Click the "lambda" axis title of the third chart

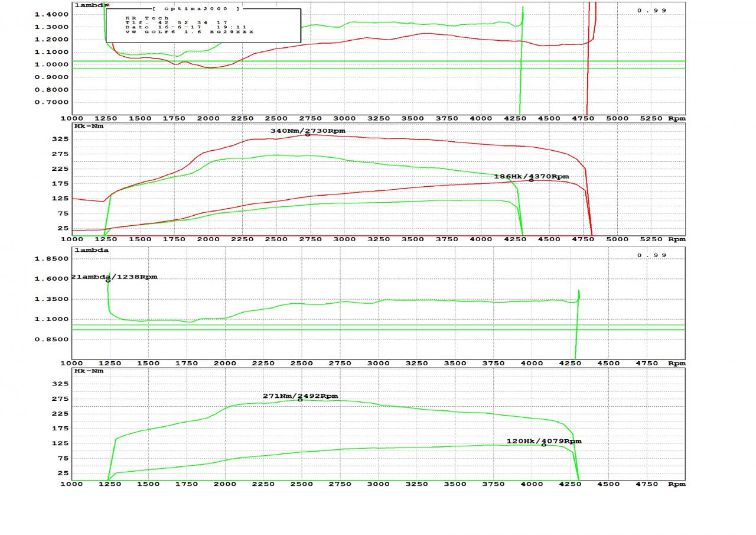coord(92,251)
